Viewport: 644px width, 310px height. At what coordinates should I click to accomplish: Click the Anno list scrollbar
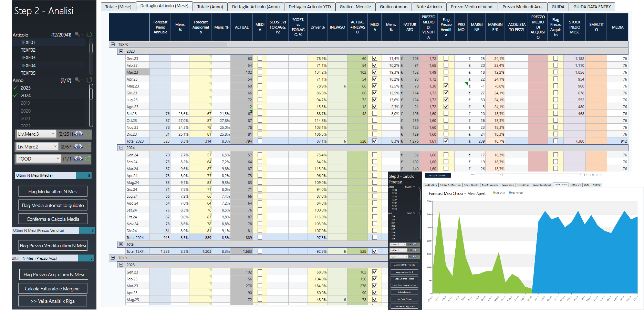click(91, 105)
